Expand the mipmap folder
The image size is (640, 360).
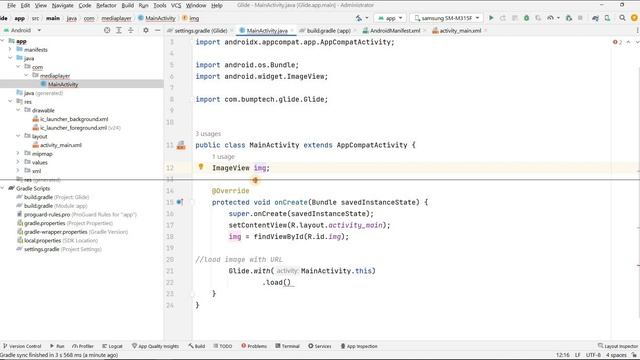(x=18, y=153)
